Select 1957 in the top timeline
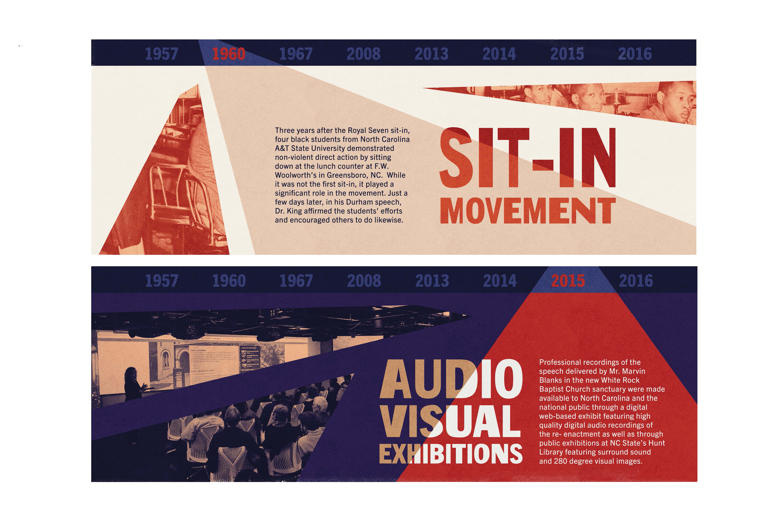The image size is (758, 532). click(161, 54)
